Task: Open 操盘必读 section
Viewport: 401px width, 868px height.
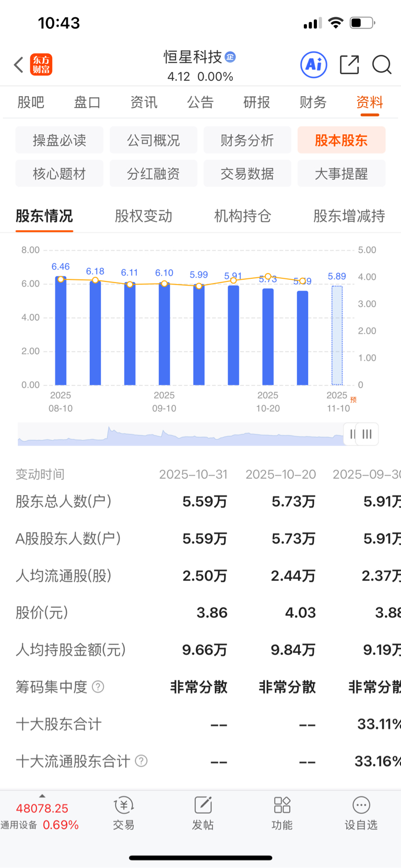Action: point(60,140)
